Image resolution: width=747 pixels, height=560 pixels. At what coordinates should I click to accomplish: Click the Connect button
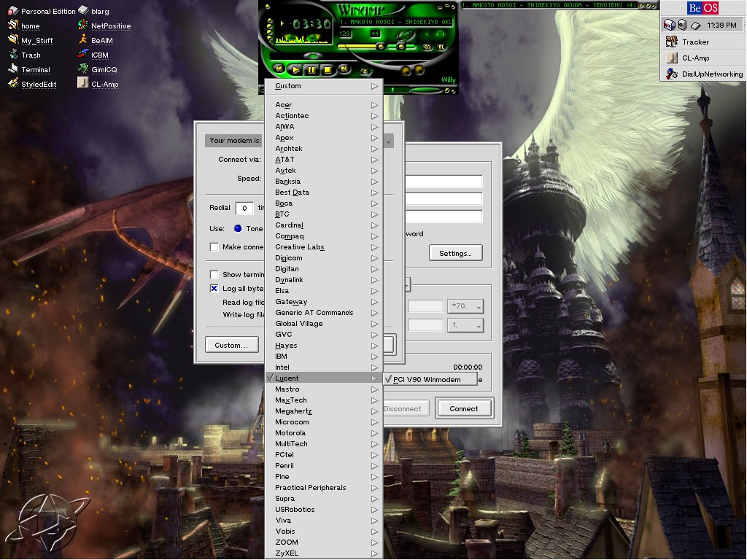tap(464, 408)
